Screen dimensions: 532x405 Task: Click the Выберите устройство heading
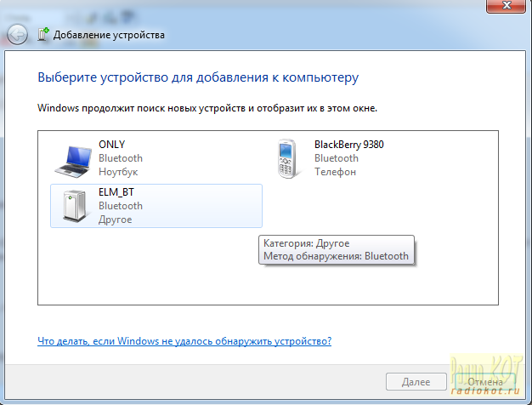click(x=198, y=77)
